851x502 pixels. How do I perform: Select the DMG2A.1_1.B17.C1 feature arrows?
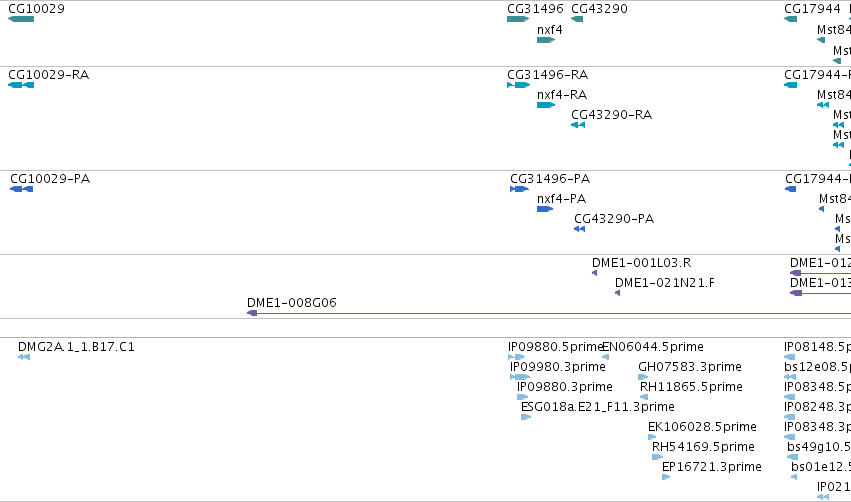[23, 357]
